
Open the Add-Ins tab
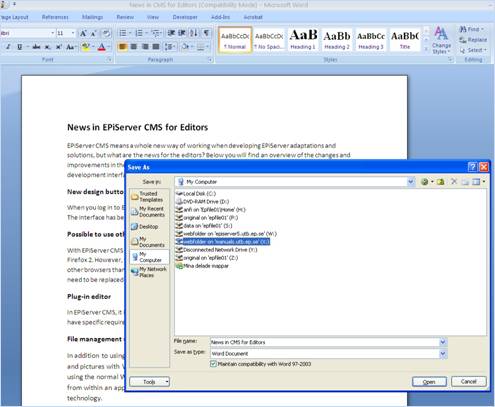pos(220,17)
